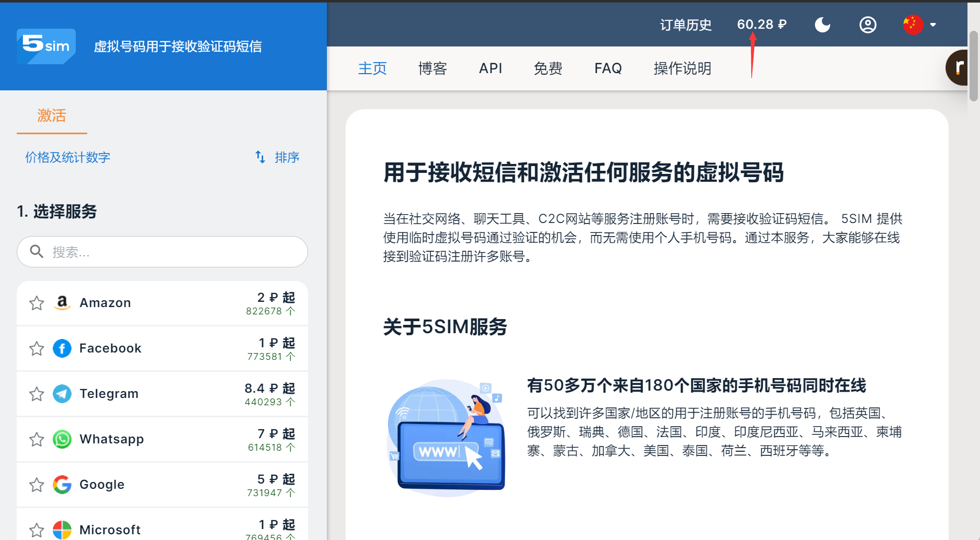Image resolution: width=980 pixels, height=540 pixels.
Task: Select the 激活 activation tab
Action: pos(52,115)
